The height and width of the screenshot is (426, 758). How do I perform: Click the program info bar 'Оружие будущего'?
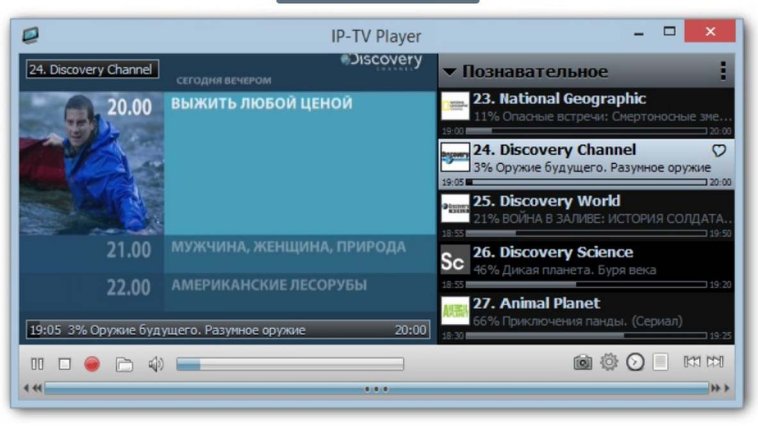click(x=228, y=330)
